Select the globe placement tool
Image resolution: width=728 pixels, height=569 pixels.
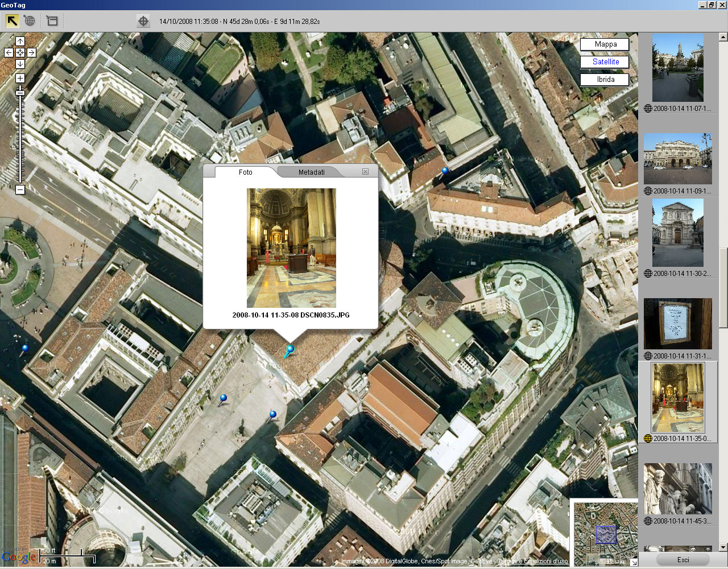(30, 21)
